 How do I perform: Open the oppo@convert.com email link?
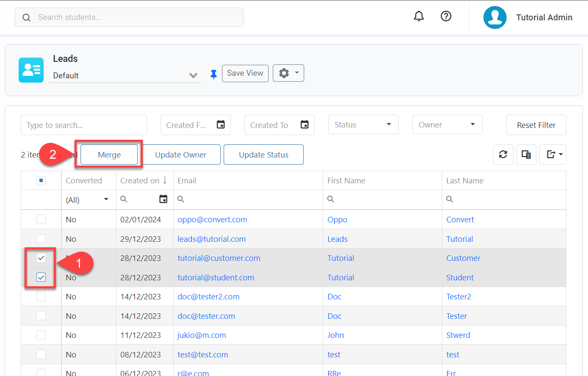(212, 219)
